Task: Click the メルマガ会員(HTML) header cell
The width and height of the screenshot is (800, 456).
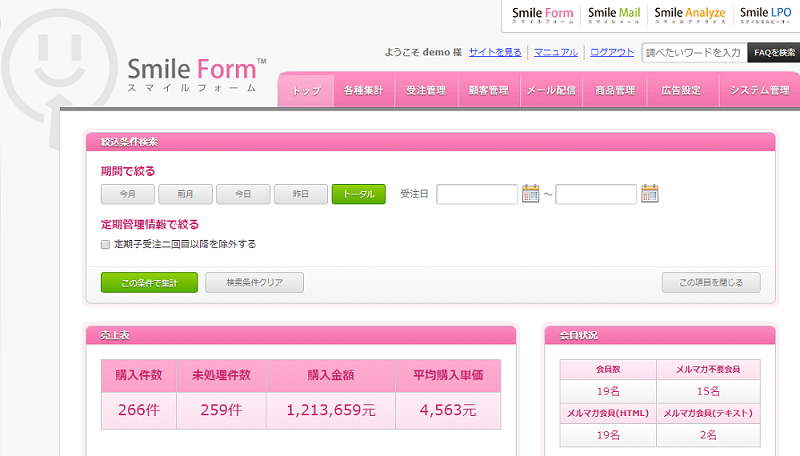Action: pyautogui.click(x=608, y=413)
